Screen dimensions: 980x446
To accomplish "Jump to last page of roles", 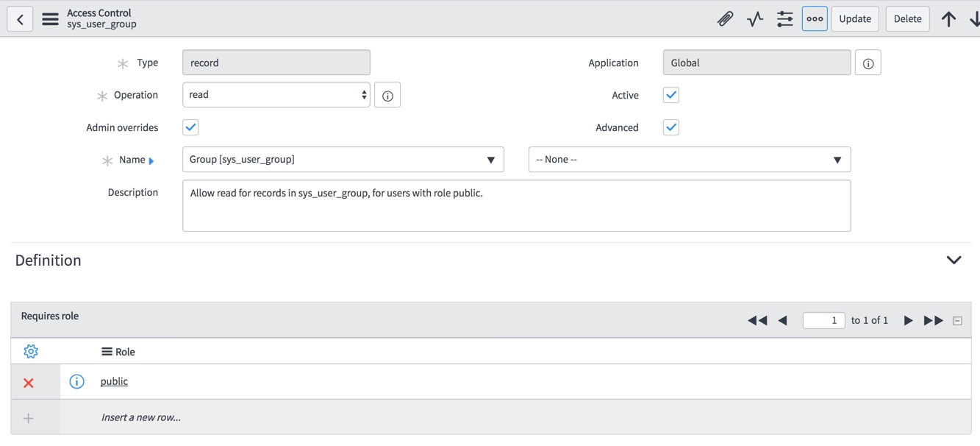I will tap(933, 321).
